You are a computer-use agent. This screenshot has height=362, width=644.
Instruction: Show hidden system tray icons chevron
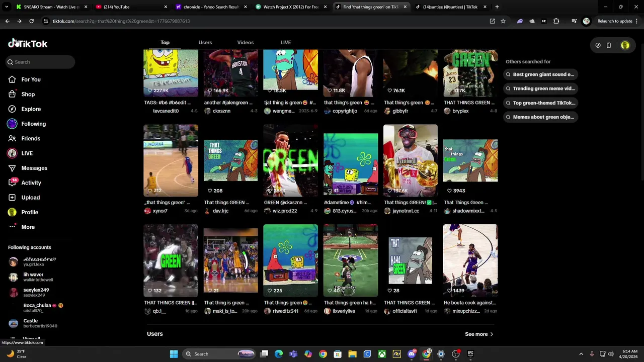581,354
